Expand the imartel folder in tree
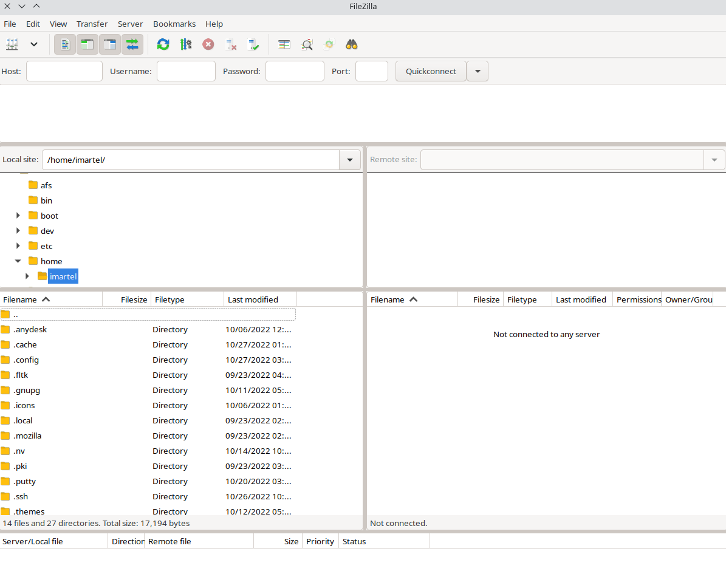This screenshot has width=726, height=588. 27,276
